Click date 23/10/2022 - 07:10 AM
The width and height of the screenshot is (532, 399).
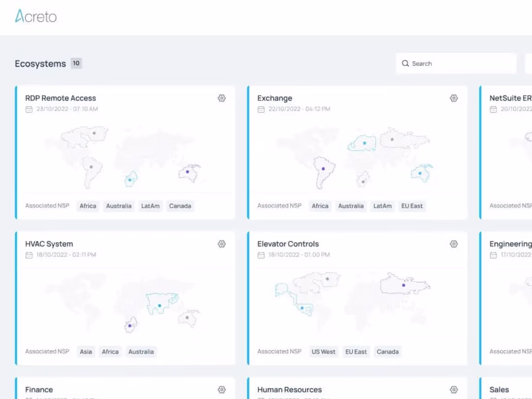click(67, 109)
